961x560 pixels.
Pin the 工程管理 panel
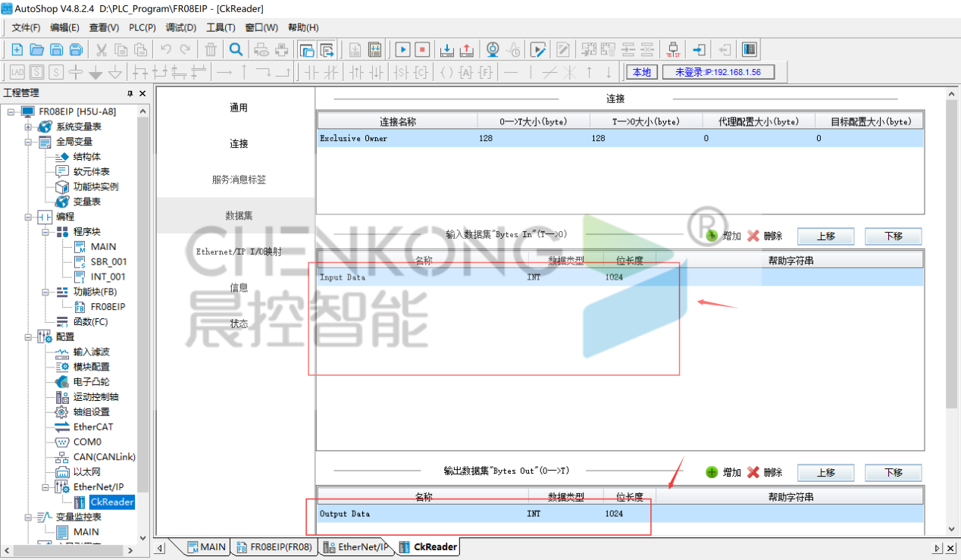click(130, 93)
